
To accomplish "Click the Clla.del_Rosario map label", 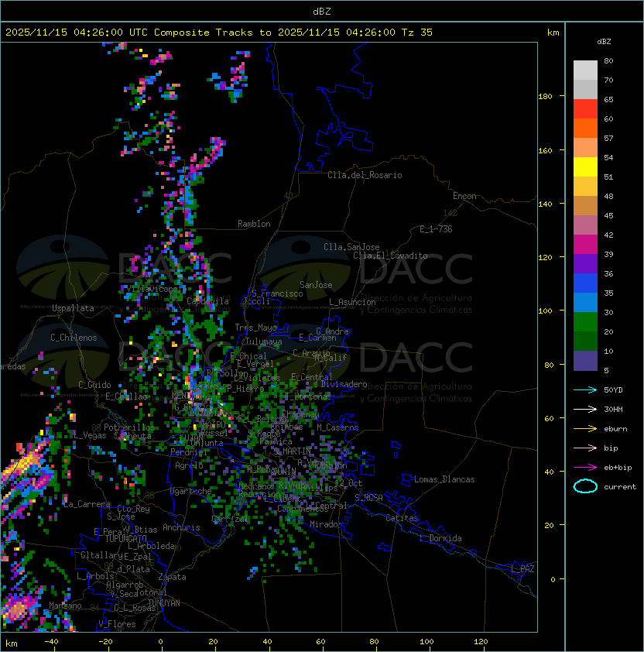I will [x=365, y=175].
